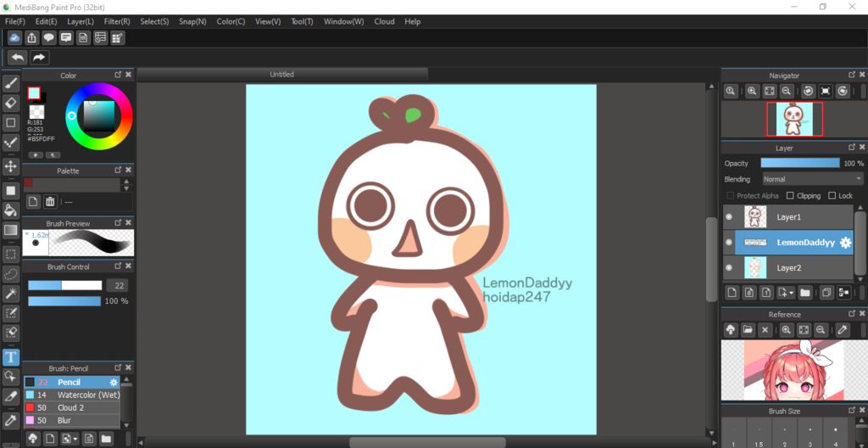Toggle the Protect Alpha checkbox
The height and width of the screenshot is (448, 868).
[x=730, y=196]
